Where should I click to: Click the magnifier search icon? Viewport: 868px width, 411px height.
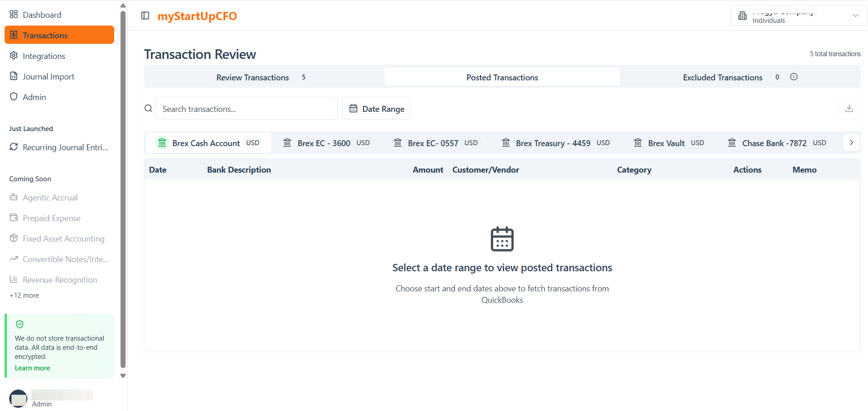coord(148,108)
